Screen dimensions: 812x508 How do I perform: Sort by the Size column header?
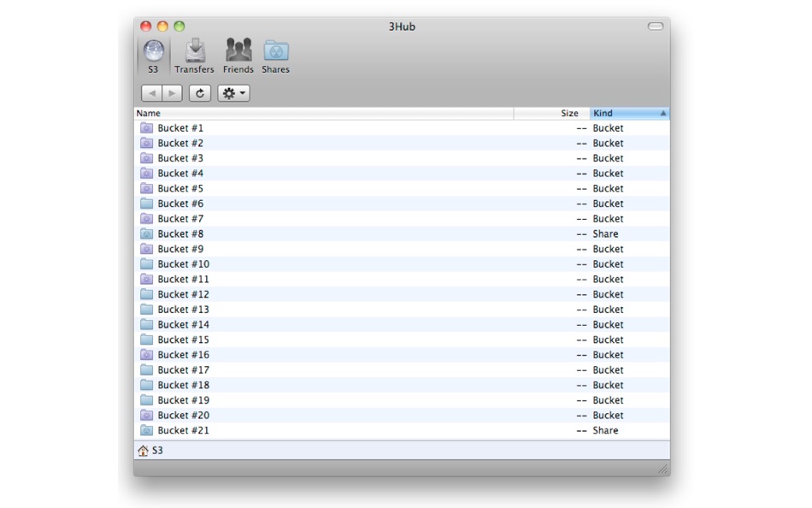pos(551,113)
